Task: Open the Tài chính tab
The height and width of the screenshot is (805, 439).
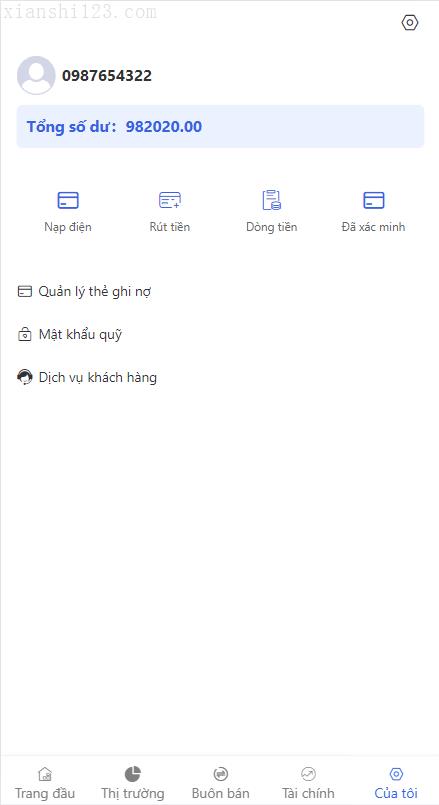Action: [308, 782]
